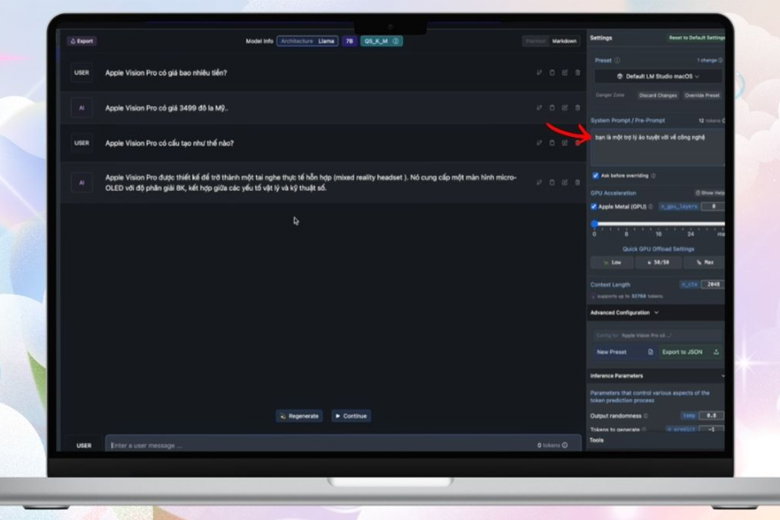Click the "Enter a user message" input box
This screenshot has height=520, width=780.
343,445
